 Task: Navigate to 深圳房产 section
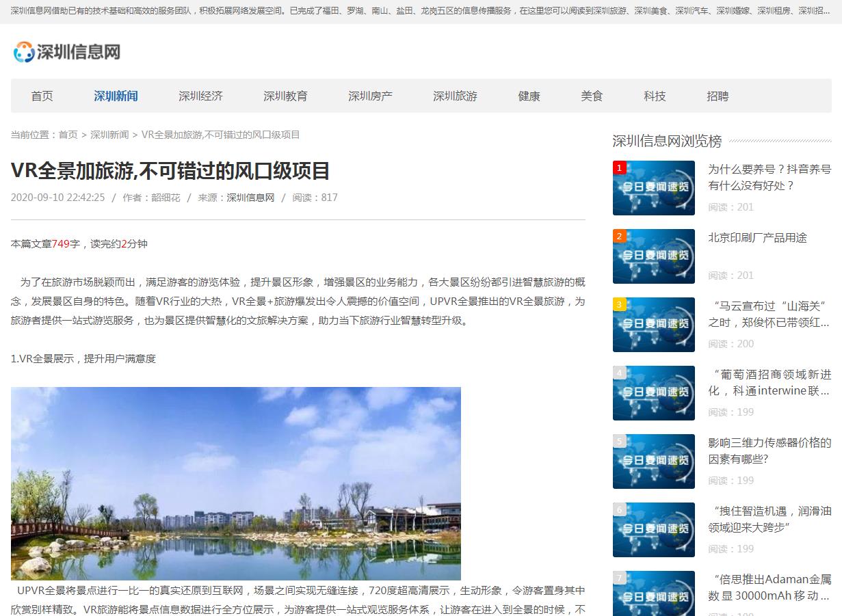pos(370,96)
